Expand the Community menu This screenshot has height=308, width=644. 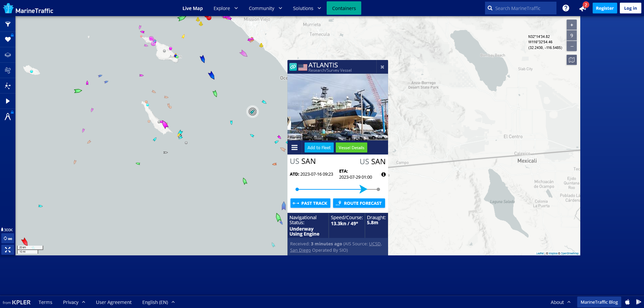266,8
